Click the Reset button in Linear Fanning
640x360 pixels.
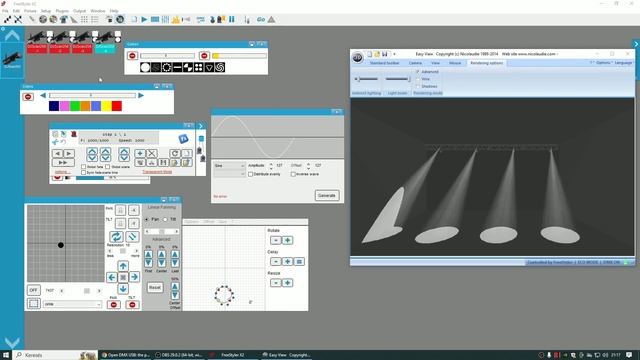click(155, 287)
